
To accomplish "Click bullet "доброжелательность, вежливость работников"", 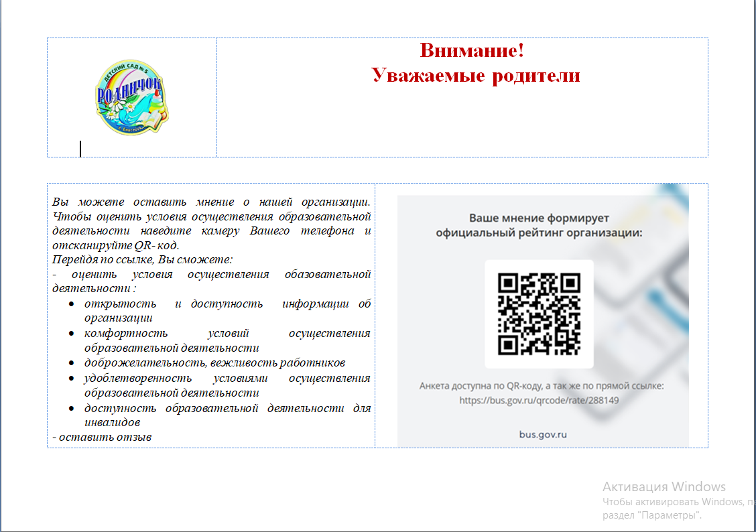I will click(x=214, y=363).
